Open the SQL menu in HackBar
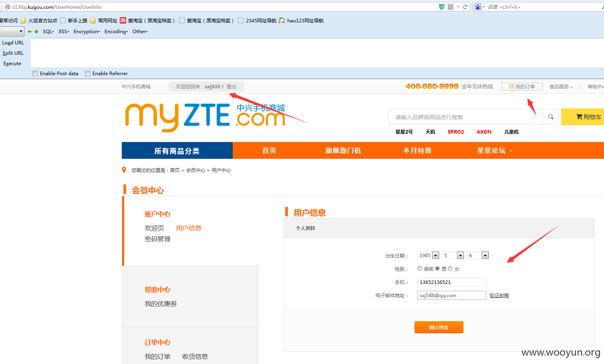 tap(48, 32)
